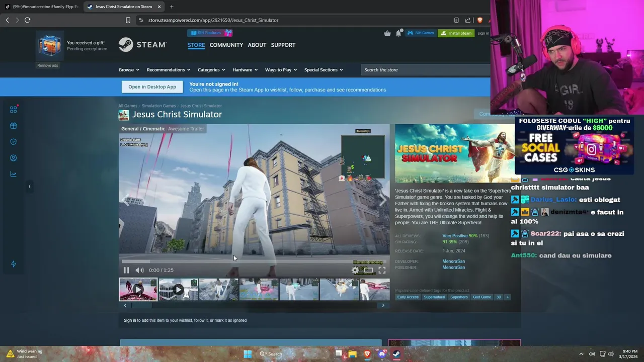This screenshot has height=362, width=644.
Task: Expand the Ways to Play dropdown
Action: [281, 70]
